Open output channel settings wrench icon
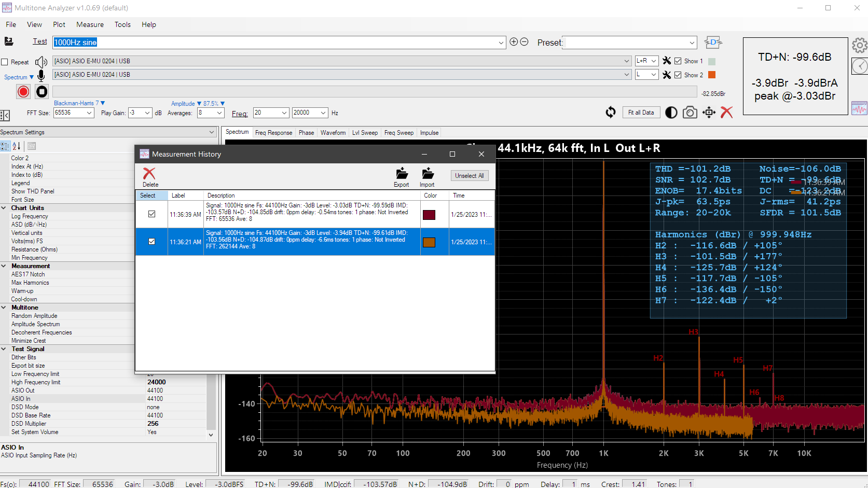Image resolution: width=868 pixels, height=488 pixels. [667, 61]
